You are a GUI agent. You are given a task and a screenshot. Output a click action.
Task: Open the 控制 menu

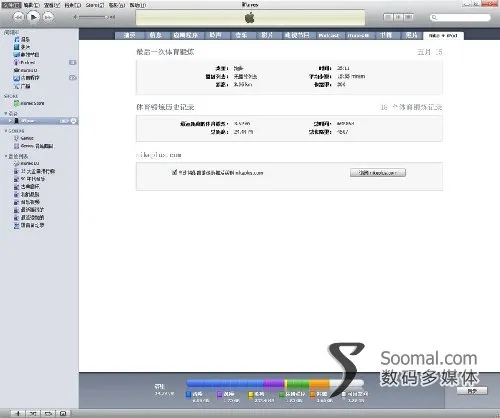73,5
